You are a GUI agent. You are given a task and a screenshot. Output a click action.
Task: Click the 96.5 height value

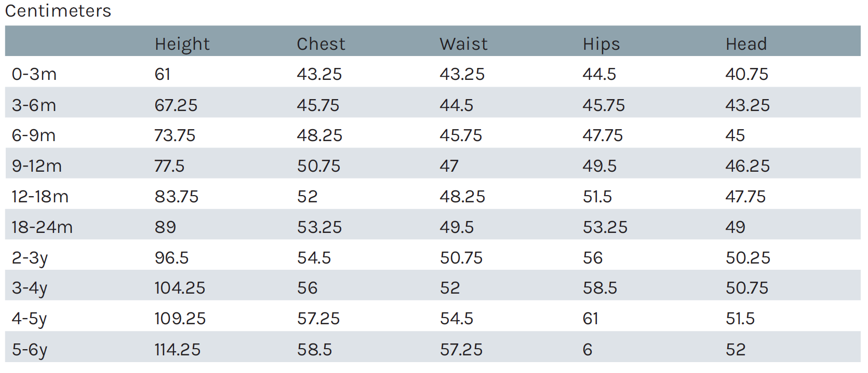(171, 258)
